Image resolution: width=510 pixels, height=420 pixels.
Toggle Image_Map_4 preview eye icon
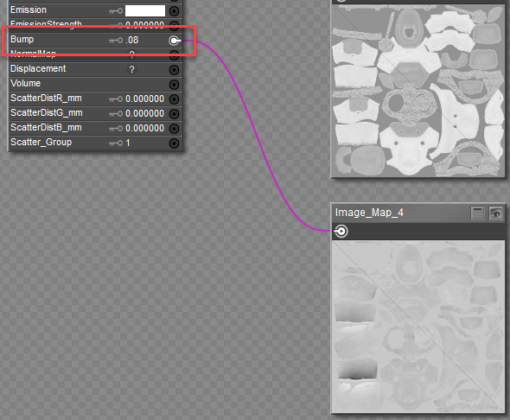point(496,213)
